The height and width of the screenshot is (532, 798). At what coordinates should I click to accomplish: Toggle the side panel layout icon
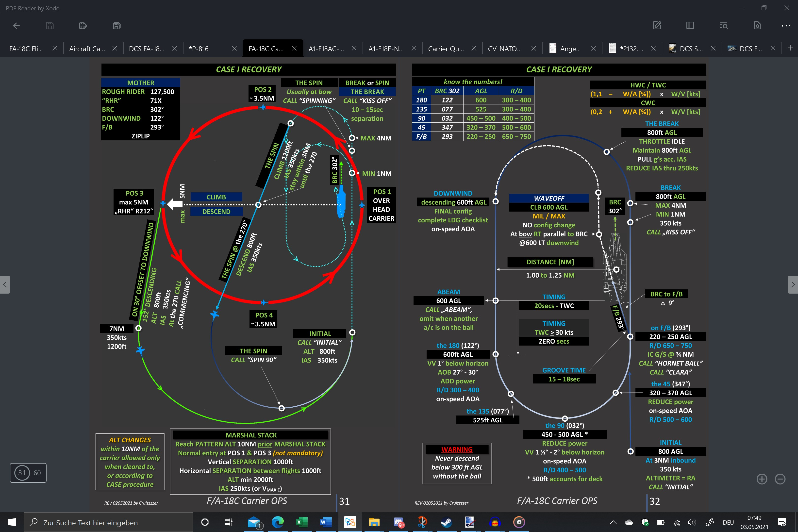tap(690, 25)
